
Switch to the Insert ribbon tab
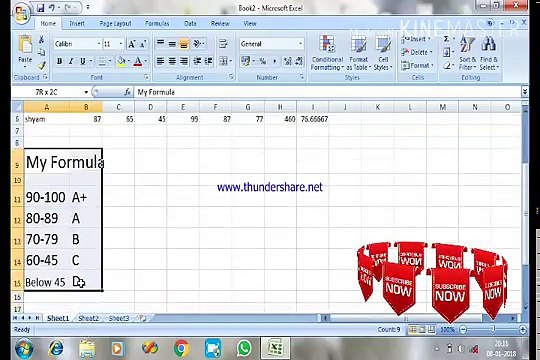77,23
